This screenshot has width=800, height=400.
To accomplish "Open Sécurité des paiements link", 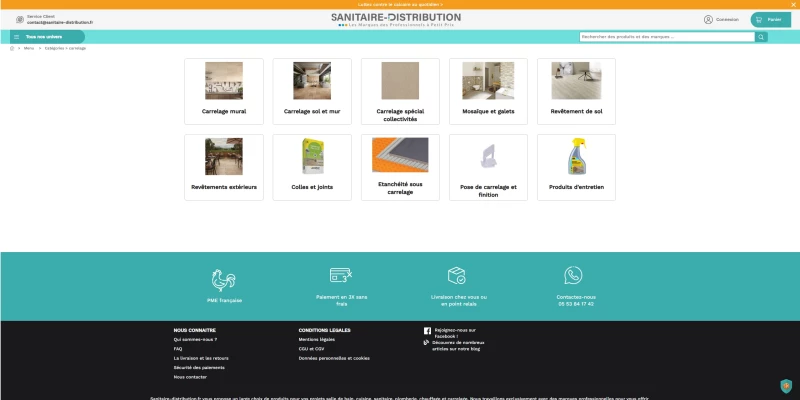I will [x=199, y=368].
